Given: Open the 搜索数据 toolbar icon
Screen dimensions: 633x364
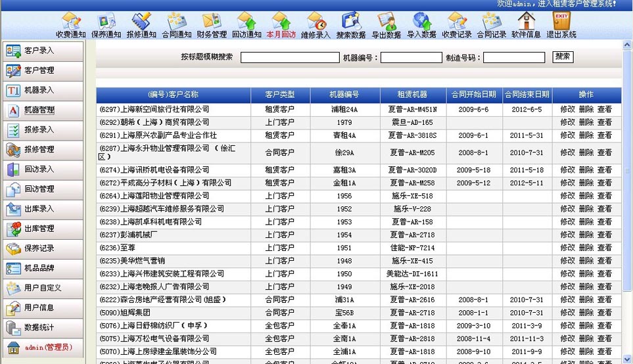Looking at the screenshot, I should 351,25.
